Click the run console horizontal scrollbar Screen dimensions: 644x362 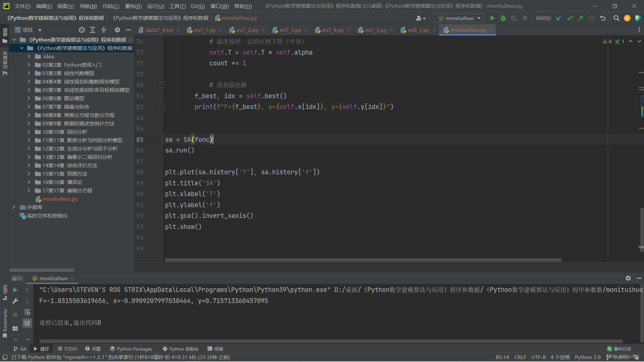(x=331, y=341)
